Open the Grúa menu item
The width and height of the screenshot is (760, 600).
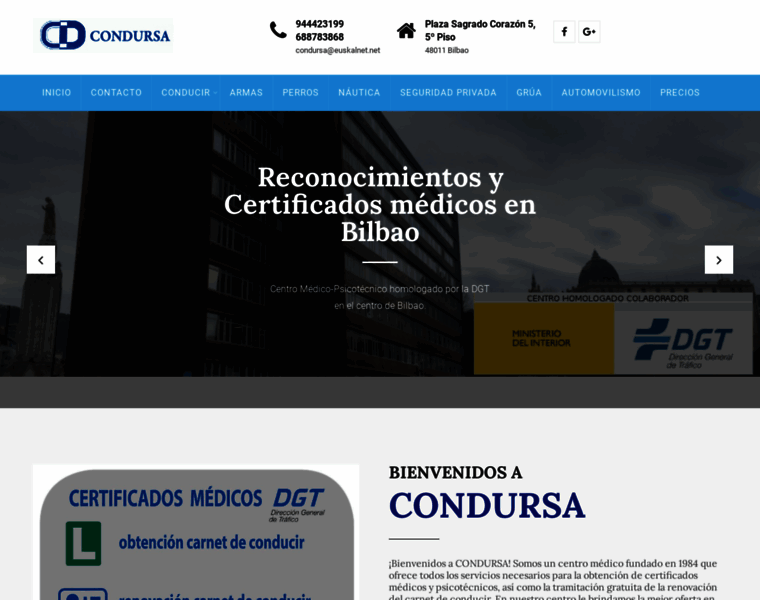coord(529,93)
